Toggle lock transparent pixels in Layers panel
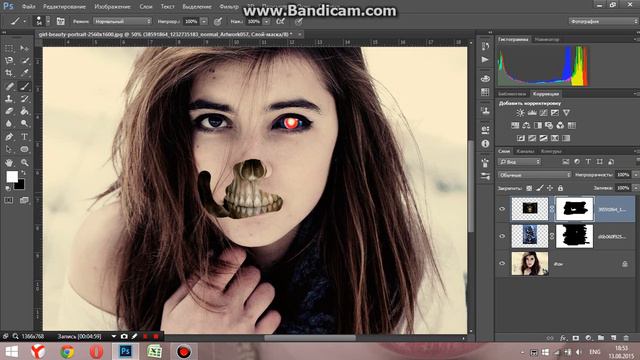 coord(529,188)
